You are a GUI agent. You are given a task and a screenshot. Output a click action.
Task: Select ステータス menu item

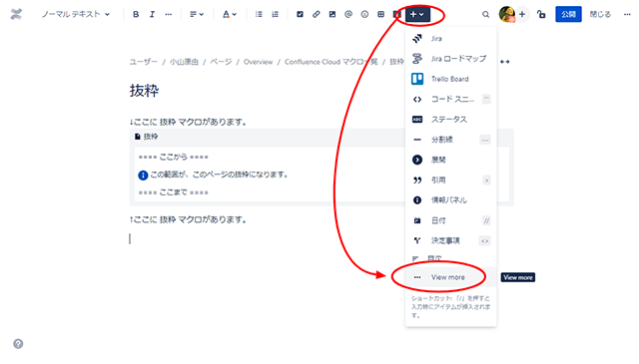pos(451,120)
